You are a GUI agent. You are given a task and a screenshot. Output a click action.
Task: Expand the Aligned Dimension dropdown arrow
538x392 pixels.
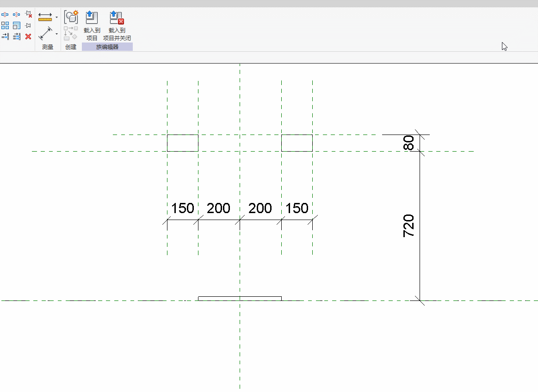56,34
